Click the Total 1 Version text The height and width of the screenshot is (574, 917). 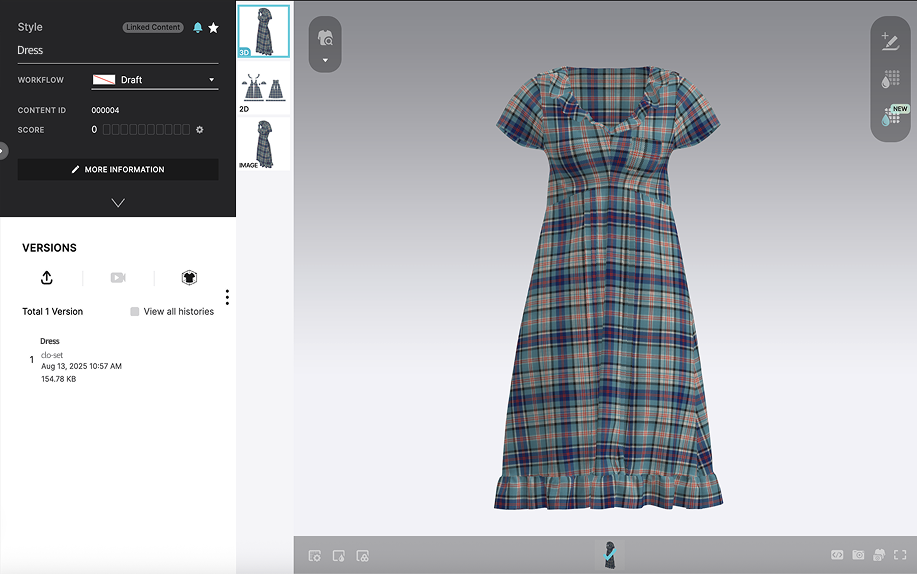coord(53,312)
